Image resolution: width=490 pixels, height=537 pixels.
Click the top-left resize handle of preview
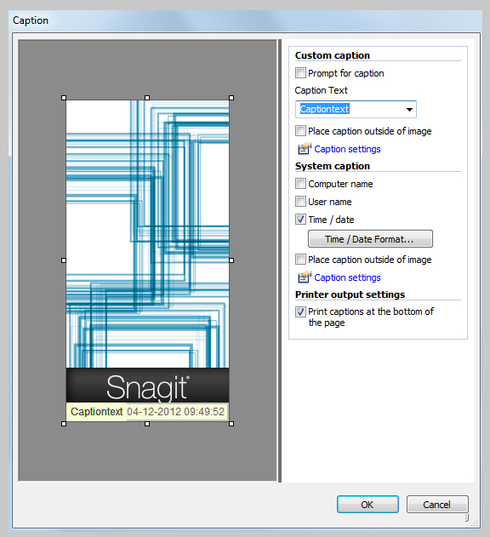click(x=64, y=98)
